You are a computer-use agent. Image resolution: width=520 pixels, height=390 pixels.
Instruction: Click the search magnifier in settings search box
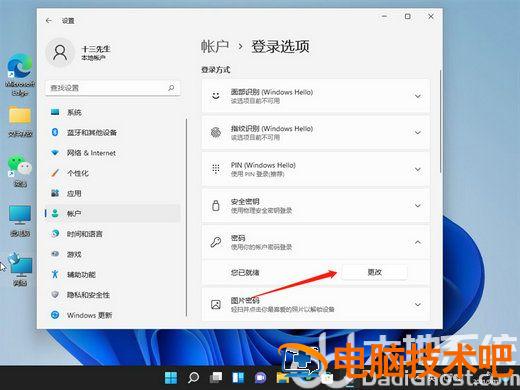[x=171, y=88]
